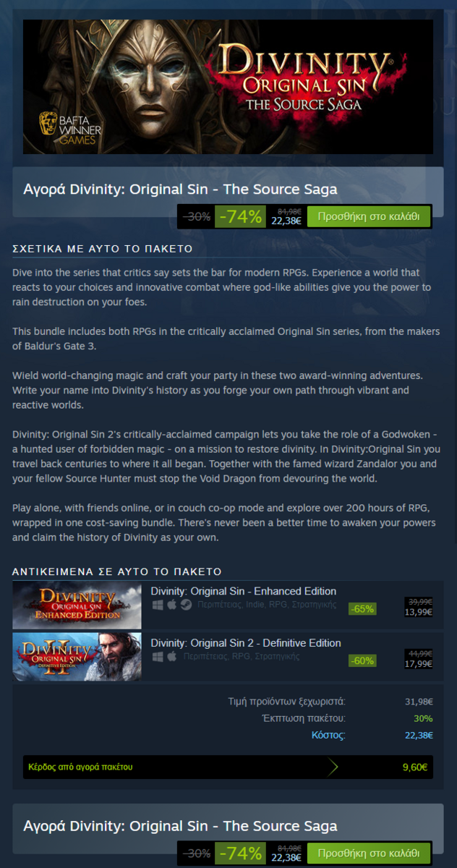The width and height of the screenshot is (457, 868).
Task: Click the 13,99€ price of Enhanced Edition
Action: [x=419, y=612]
